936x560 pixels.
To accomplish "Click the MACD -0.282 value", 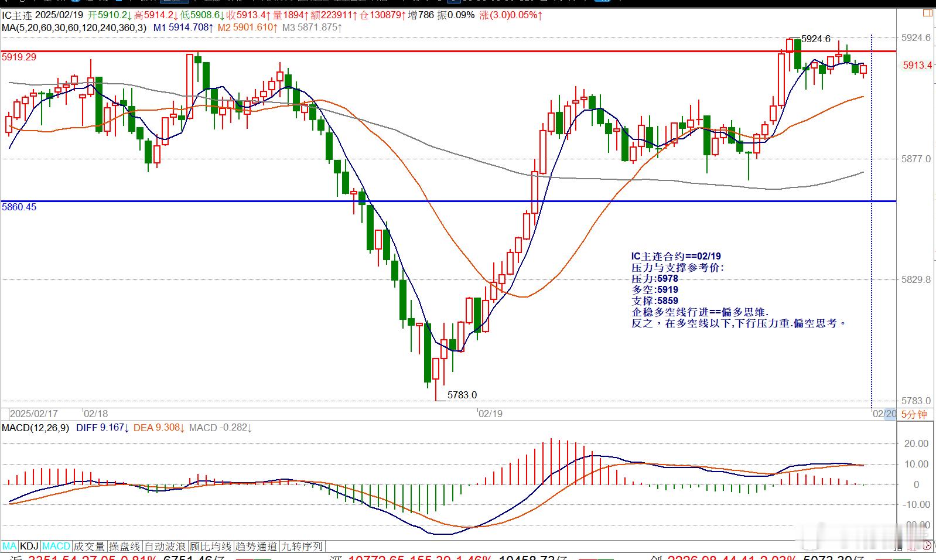I will 220,428.
